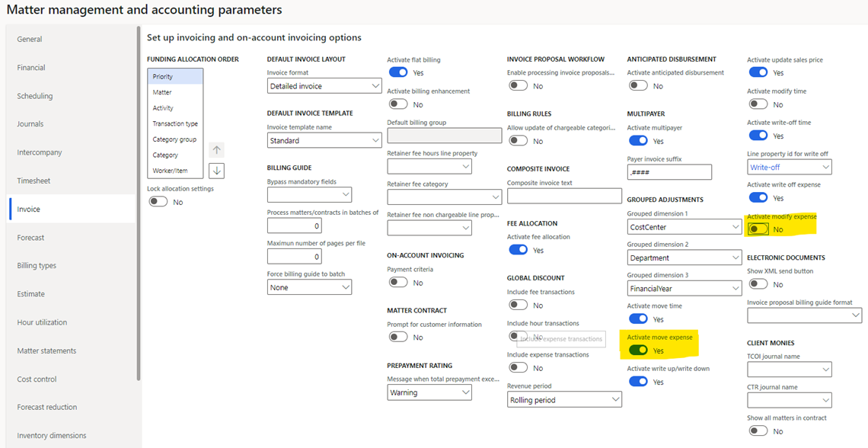Turn off Activate move expense
This screenshot has width=868, height=448.
638,350
